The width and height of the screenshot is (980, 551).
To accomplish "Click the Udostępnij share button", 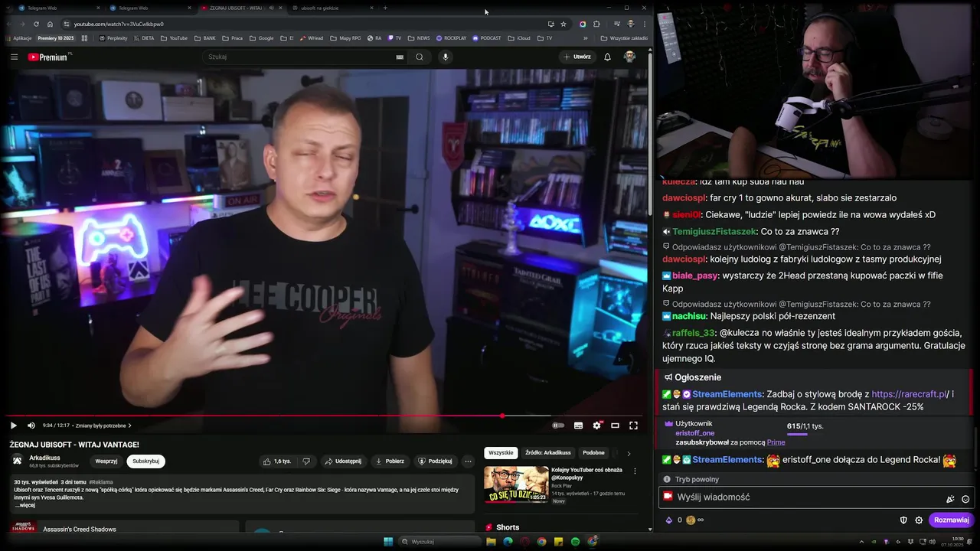I will pyautogui.click(x=343, y=461).
